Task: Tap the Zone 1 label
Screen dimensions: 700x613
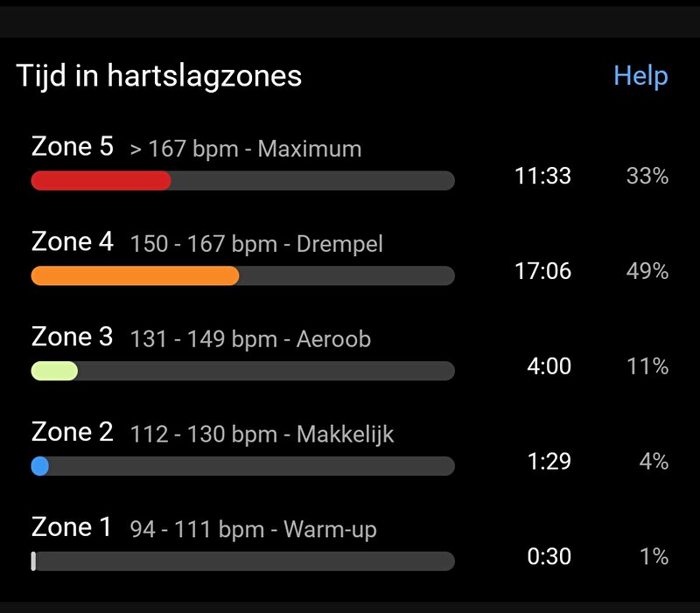Action: tap(72, 527)
